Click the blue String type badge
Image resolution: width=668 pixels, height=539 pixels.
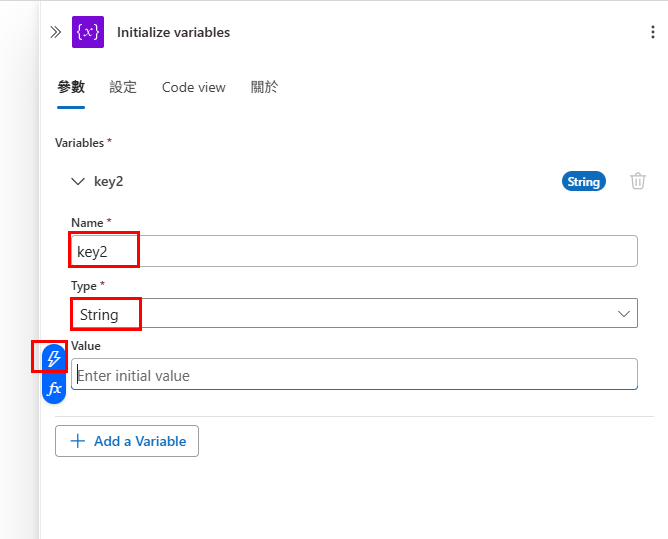point(583,181)
